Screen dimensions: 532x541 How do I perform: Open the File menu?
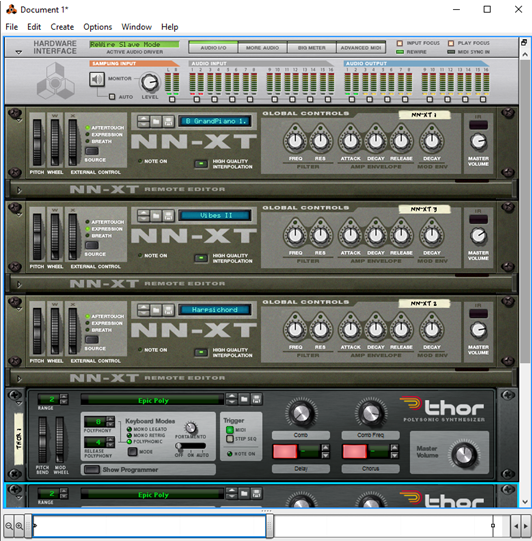tap(11, 27)
